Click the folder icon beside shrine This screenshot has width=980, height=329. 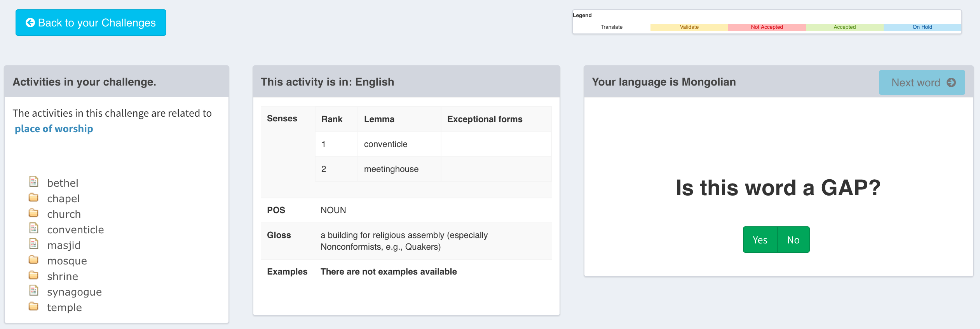click(x=34, y=275)
